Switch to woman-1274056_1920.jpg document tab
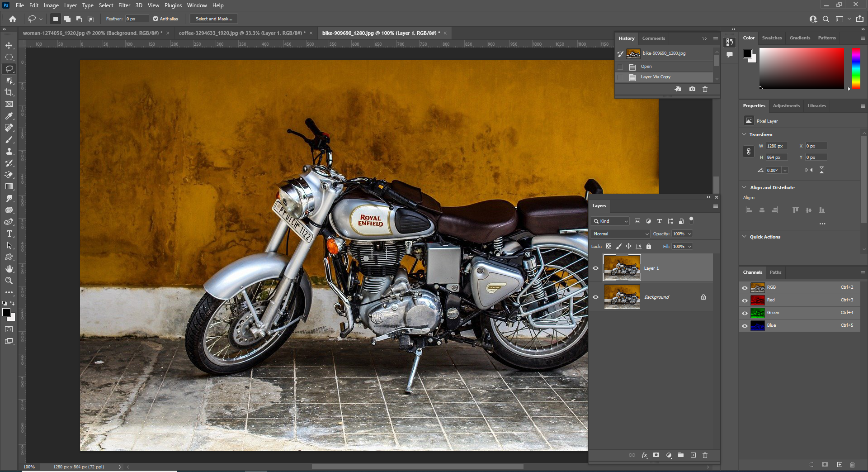 pos(93,33)
